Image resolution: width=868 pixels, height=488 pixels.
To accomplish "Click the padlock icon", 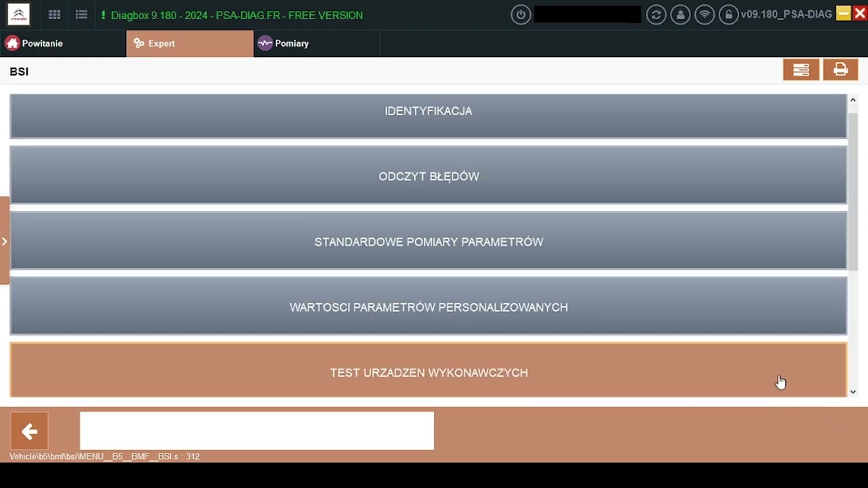I will click(x=728, y=15).
